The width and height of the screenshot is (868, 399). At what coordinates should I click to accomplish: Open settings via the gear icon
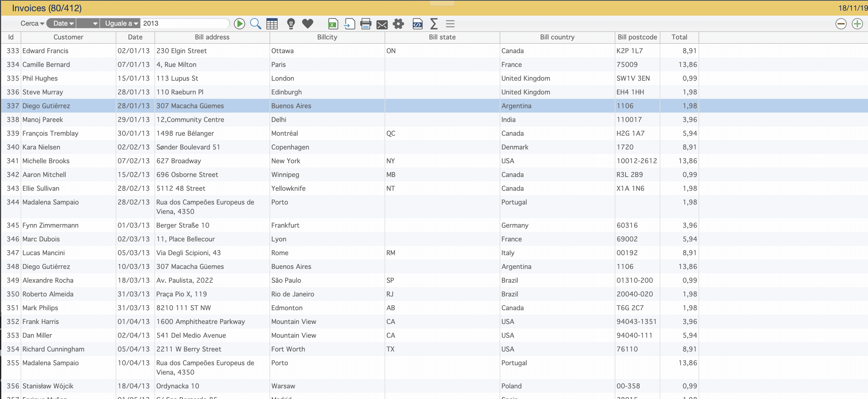(x=398, y=23)
